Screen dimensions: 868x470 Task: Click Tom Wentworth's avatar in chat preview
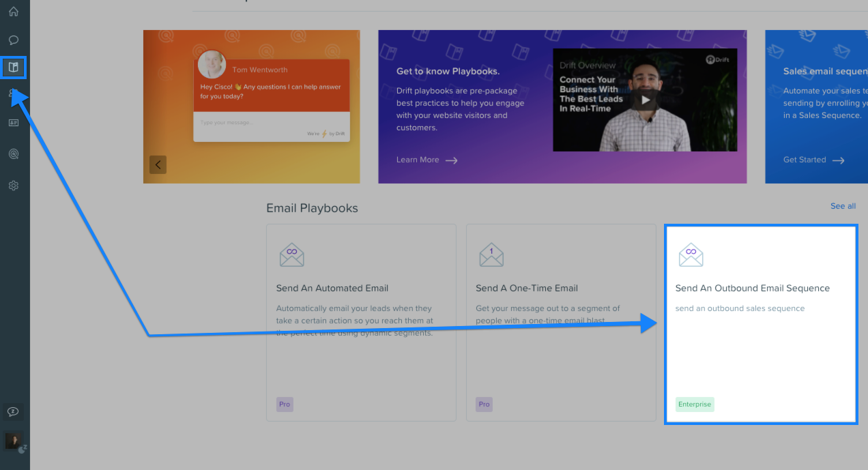click(x=212, y=65)
